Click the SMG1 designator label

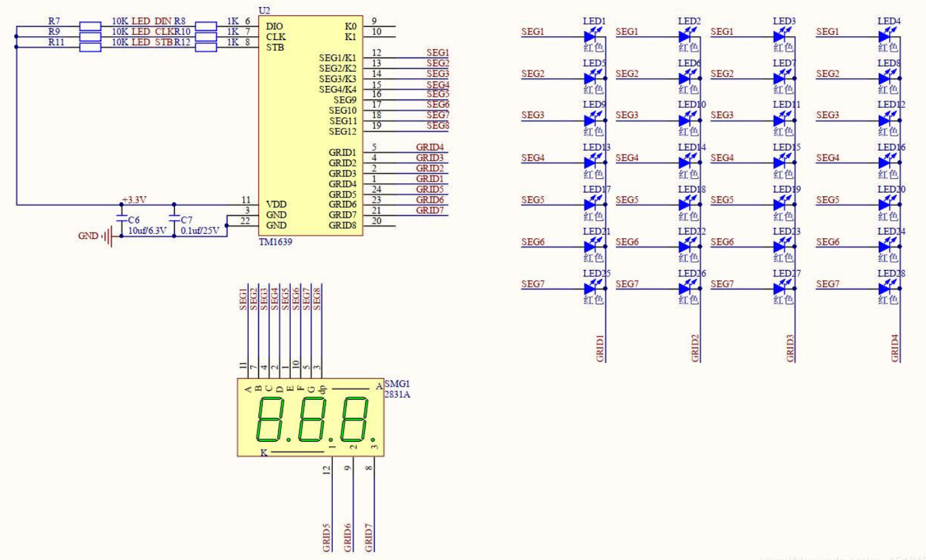pyautogui.click(x=397, y=384)
